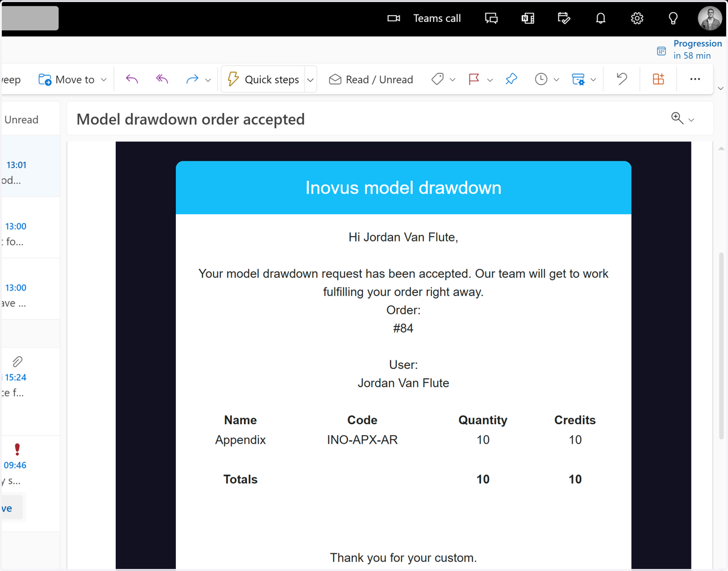The width and height of the screenshot is (728, 571).
Task: Open the Outlook apps icon in header
Action: [528, 18]
